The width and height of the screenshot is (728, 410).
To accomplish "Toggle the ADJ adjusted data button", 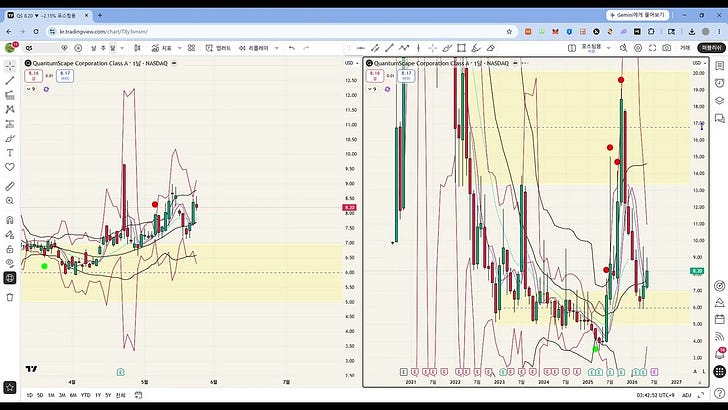I will (x=687, y=395).
